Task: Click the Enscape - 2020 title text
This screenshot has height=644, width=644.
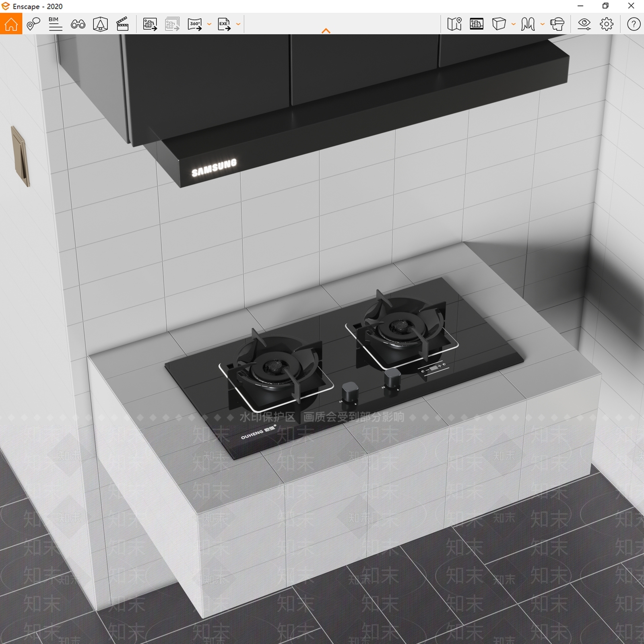Action: coord(38,6)
